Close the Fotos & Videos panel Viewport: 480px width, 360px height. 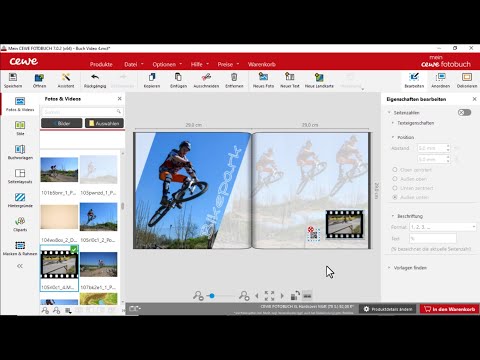click(x=120, y=99)
